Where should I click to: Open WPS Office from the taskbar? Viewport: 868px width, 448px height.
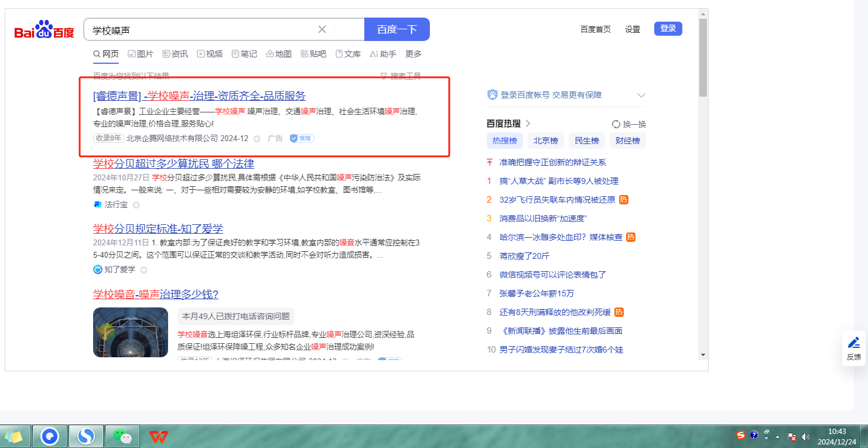point(158,436)
